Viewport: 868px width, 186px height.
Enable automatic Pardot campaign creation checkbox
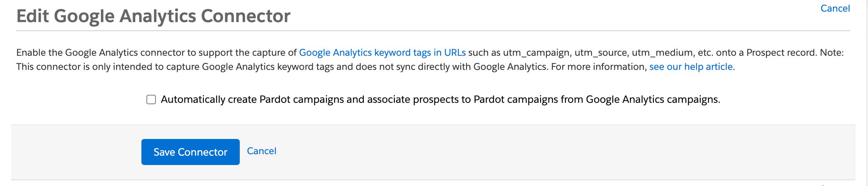151,100
